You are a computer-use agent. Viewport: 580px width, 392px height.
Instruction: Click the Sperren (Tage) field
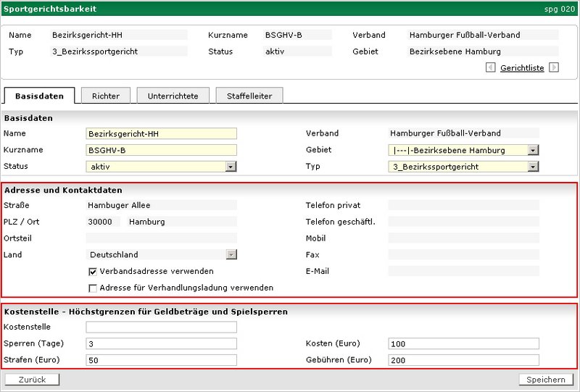point(161,343)
